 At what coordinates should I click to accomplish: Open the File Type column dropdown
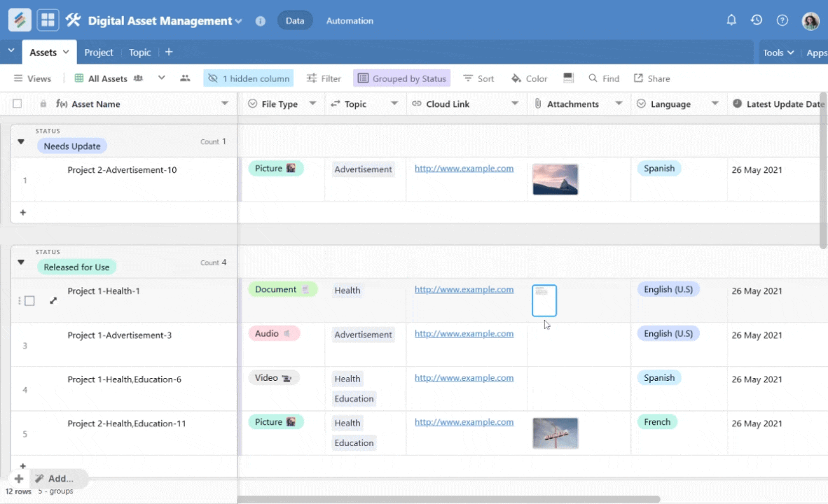coord(312,104)
